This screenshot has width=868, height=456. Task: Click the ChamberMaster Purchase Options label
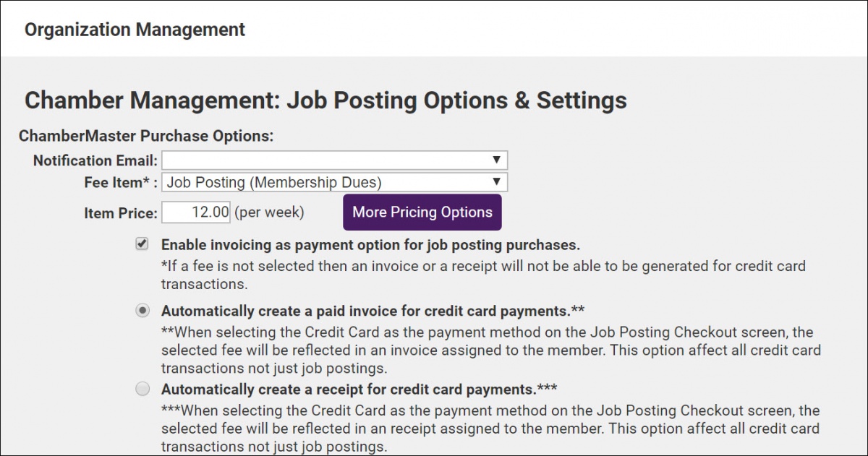pyautogui.click(x=146, y=136)
